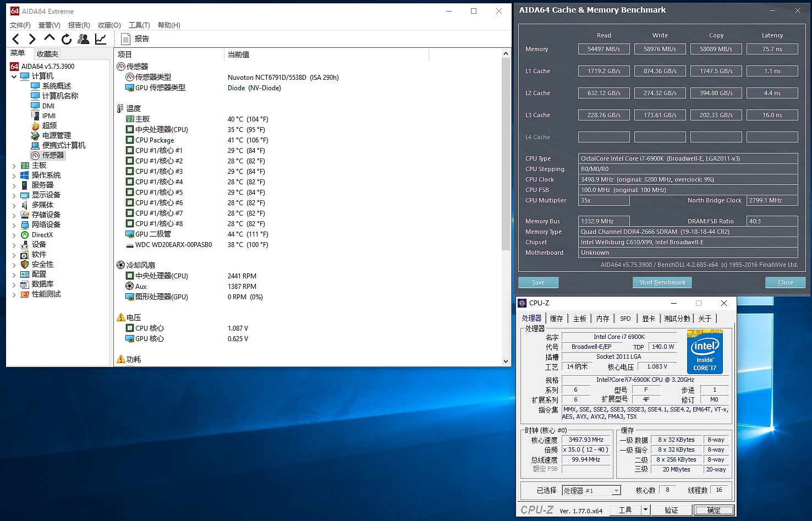Click the line chart icon on the toolbar

[x=100, y=39]
